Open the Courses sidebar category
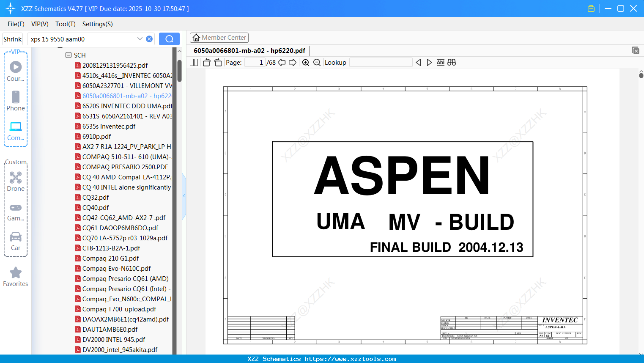Viewport: 644px width, 363px height. (x=16, y=71)
